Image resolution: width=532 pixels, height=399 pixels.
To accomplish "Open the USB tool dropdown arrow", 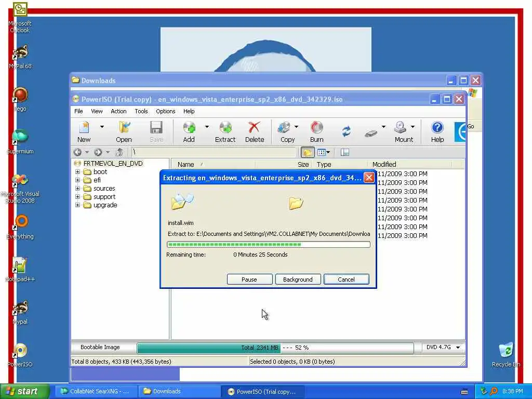I will point(383,127).
